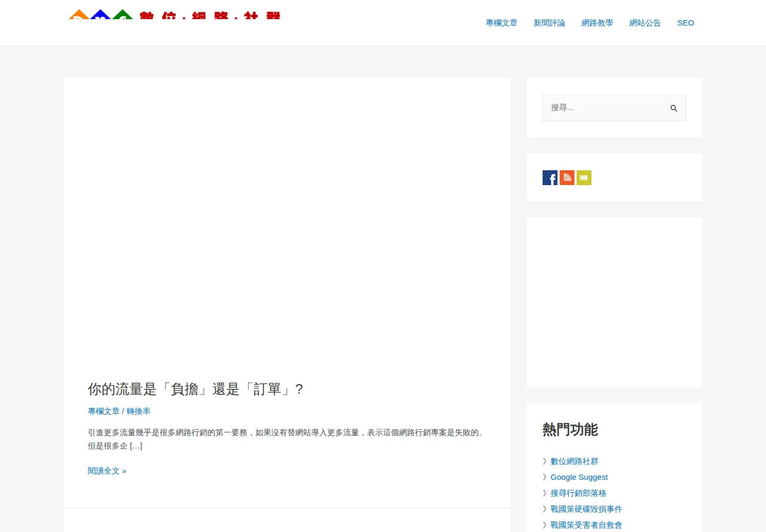
Task: Click the 熱門功能 widget heading
Action: pyautogui.click(x=570, y=430)
